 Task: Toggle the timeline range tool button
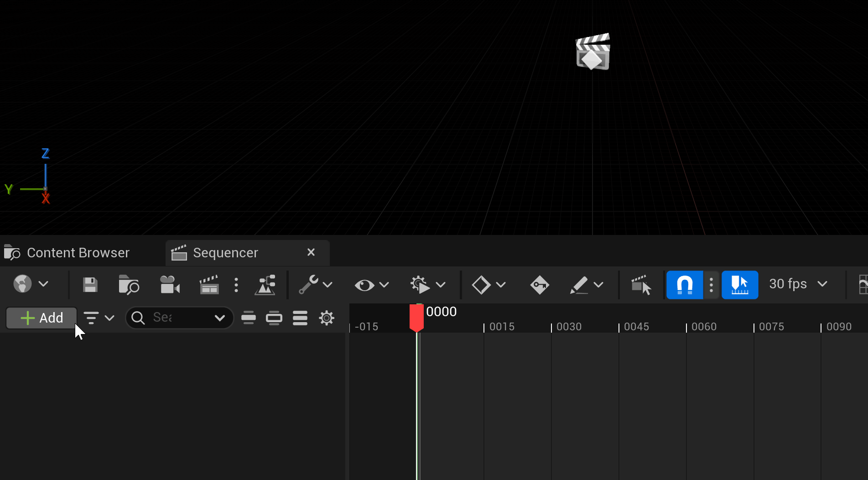[x=740, y=285]
